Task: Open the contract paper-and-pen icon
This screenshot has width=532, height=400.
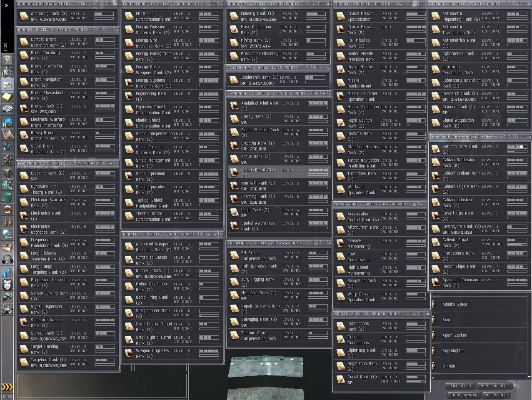Action: coord(7,134)
